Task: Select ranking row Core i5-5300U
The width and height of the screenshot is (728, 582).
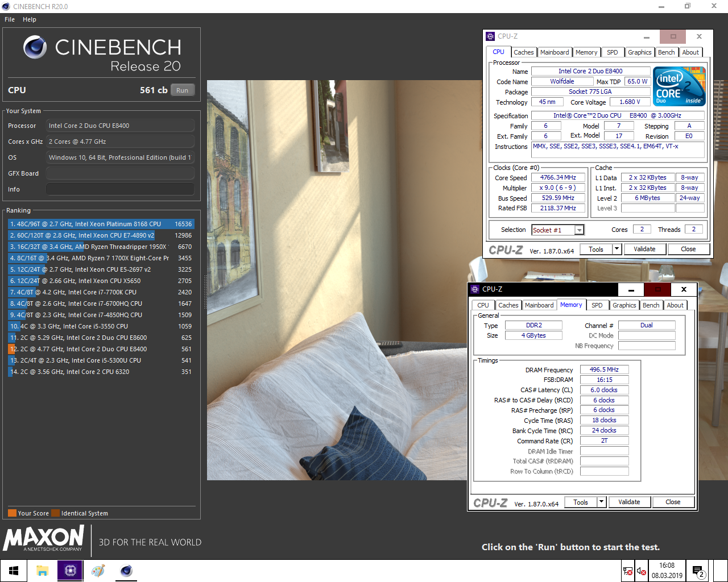Action: point(101,360)
